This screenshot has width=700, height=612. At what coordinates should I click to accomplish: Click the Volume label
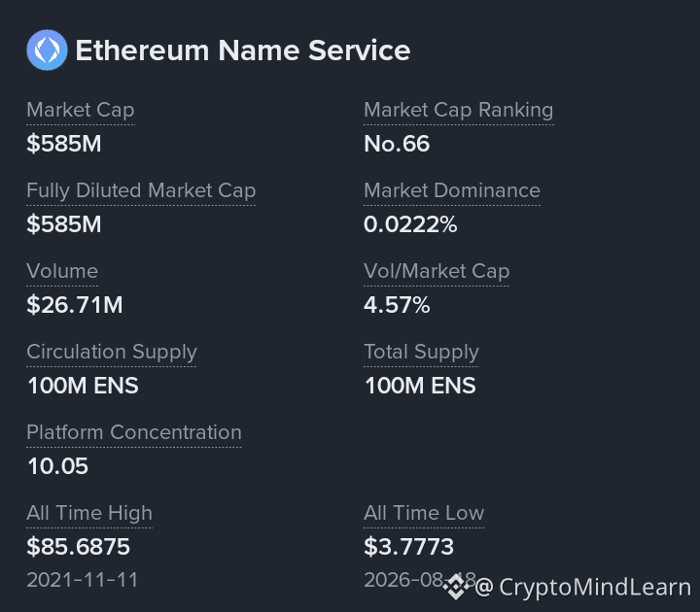[62, 271]
